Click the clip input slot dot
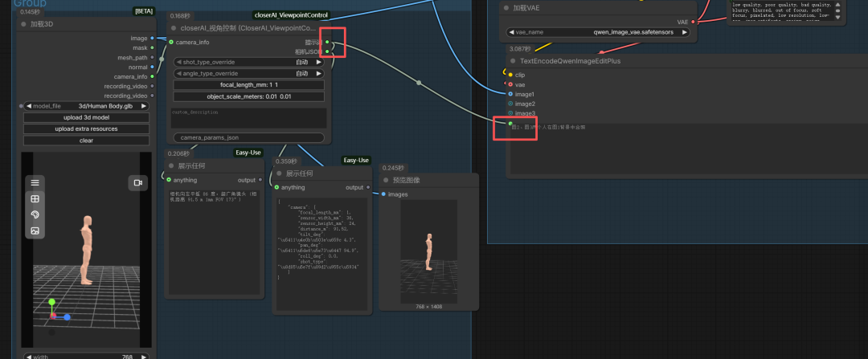Viewport: 868px width, 359px height. point(510,74)
